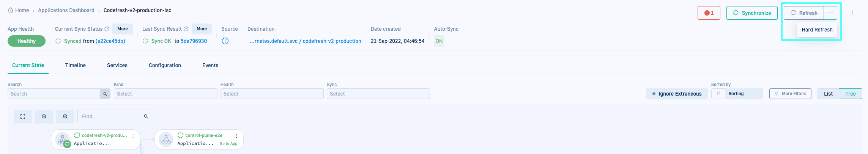
Task: Click the fit-to-screen icon in tree view
Action: [23, 116]
